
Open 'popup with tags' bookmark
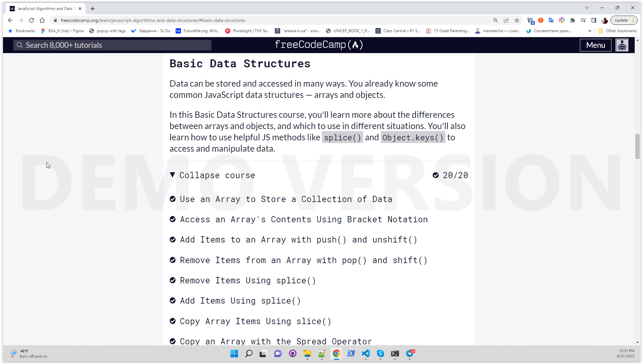coord(108,31)
